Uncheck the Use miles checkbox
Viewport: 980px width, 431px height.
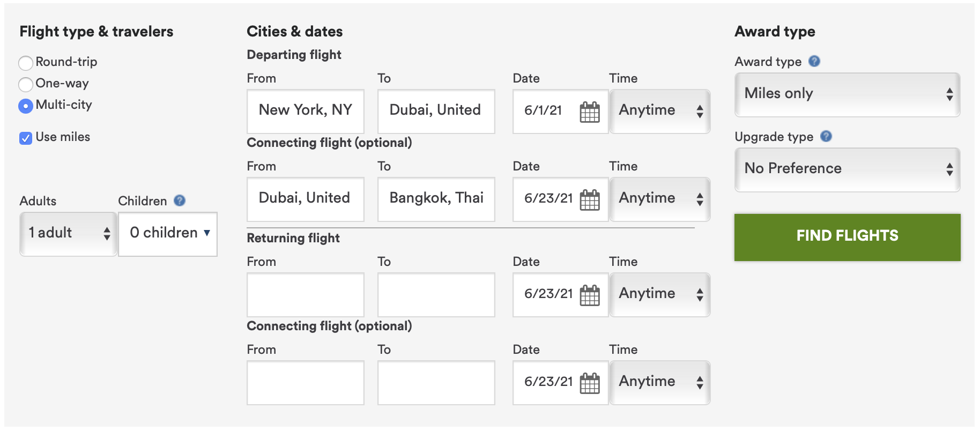tap(26, 138)
